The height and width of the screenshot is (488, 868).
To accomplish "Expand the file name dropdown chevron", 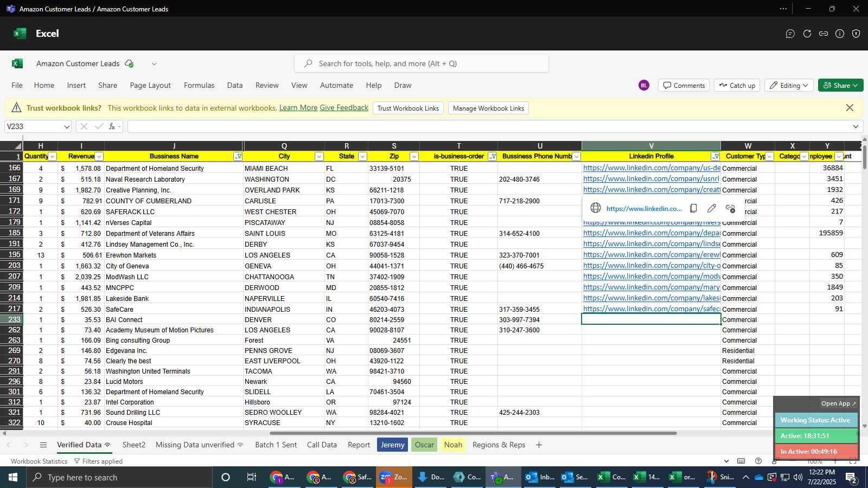I will click(x=154, y=63).
